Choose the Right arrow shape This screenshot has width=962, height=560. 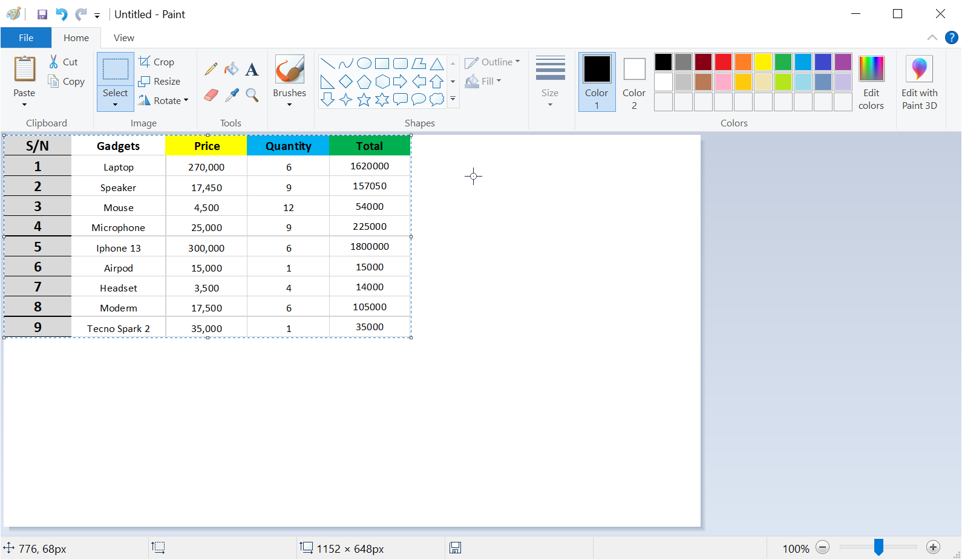(400, 82)
